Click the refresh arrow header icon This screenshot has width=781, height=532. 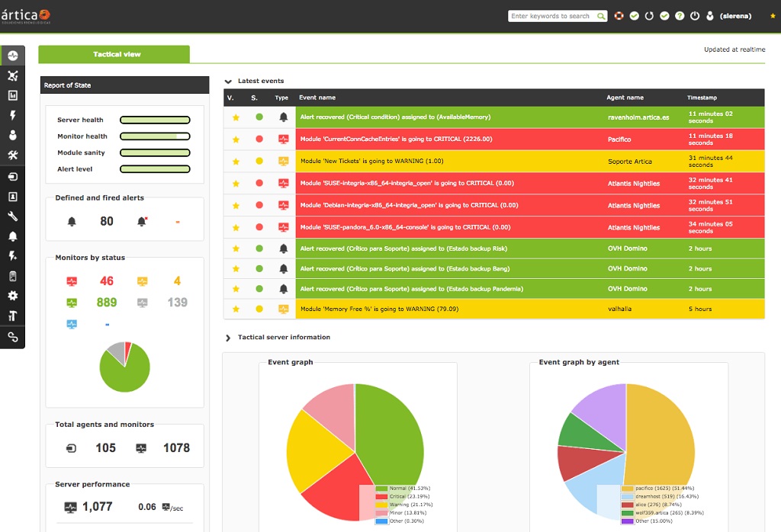[649, 16]
